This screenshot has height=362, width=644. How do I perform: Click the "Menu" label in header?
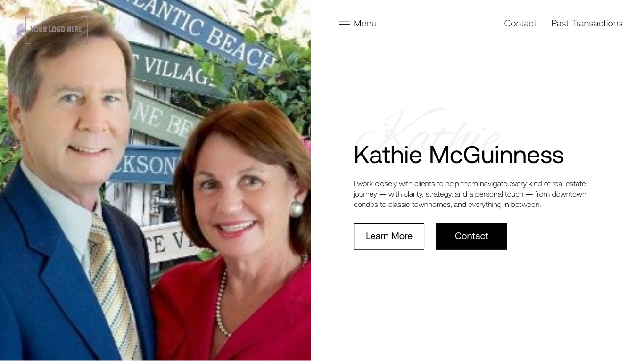365,23
